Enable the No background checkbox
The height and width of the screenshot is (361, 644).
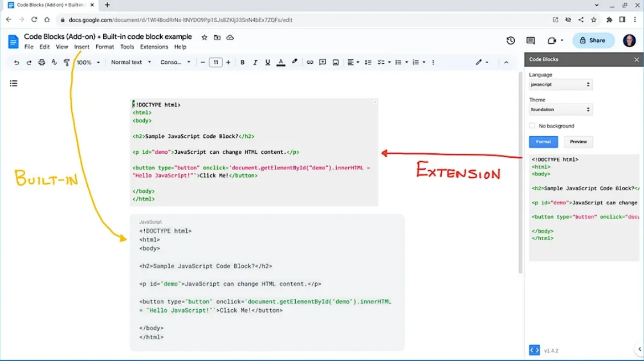tap(532, 125)
